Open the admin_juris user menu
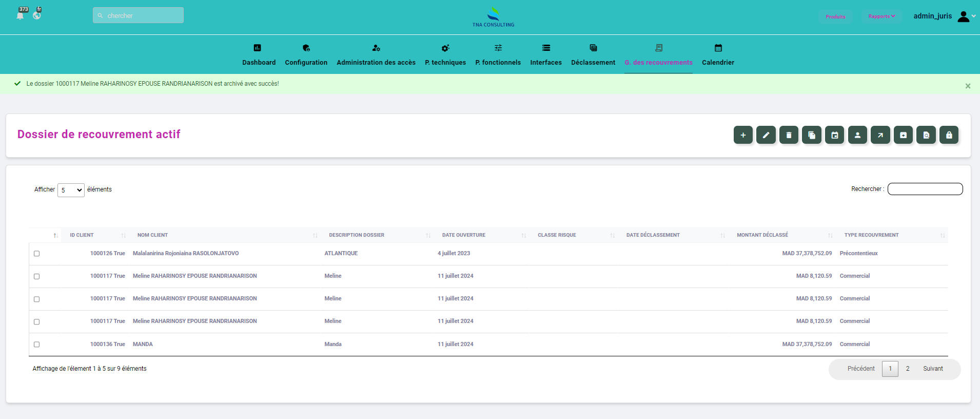 [944, 16]
